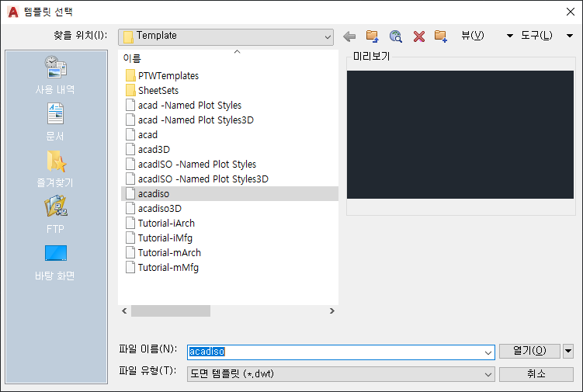Click the horizontal scrollbar thumb in file list
The height and width of the screenshot is (392, 583).
(x=171, y=311)
